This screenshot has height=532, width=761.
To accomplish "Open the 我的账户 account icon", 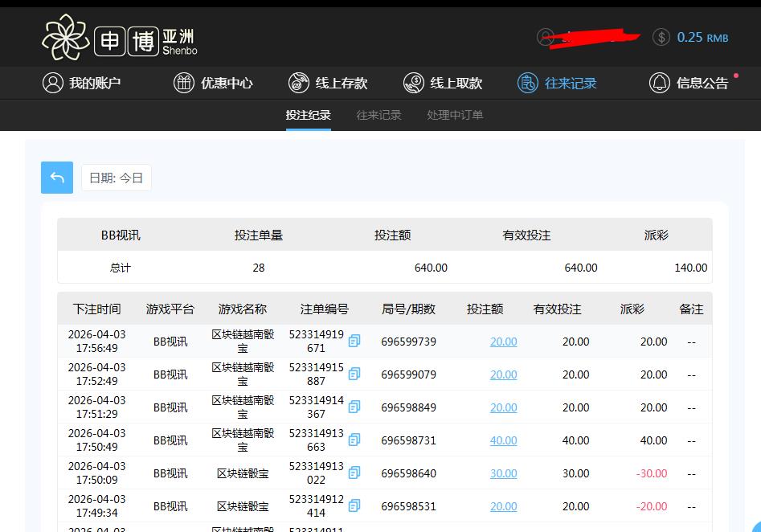I will 52,83.
